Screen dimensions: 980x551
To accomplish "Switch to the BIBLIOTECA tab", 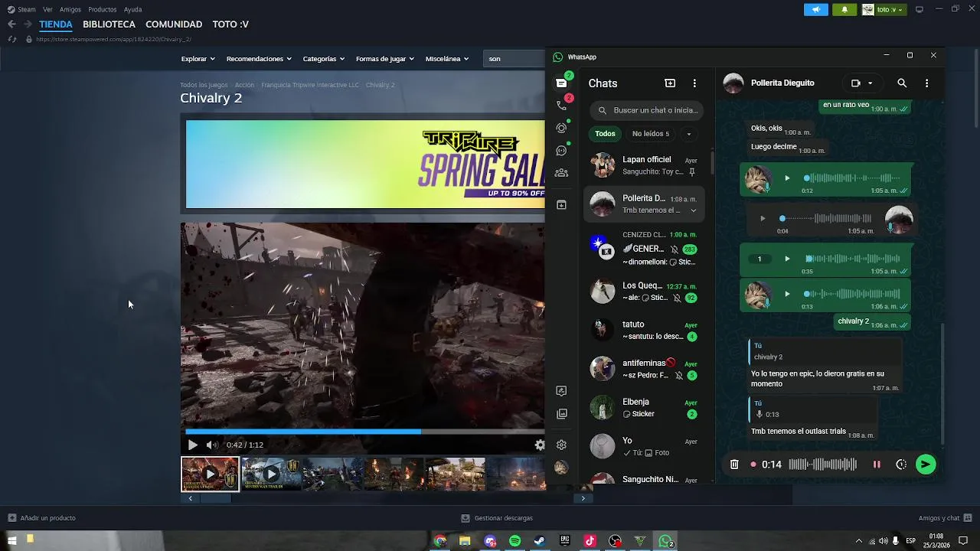I will 109,24.
